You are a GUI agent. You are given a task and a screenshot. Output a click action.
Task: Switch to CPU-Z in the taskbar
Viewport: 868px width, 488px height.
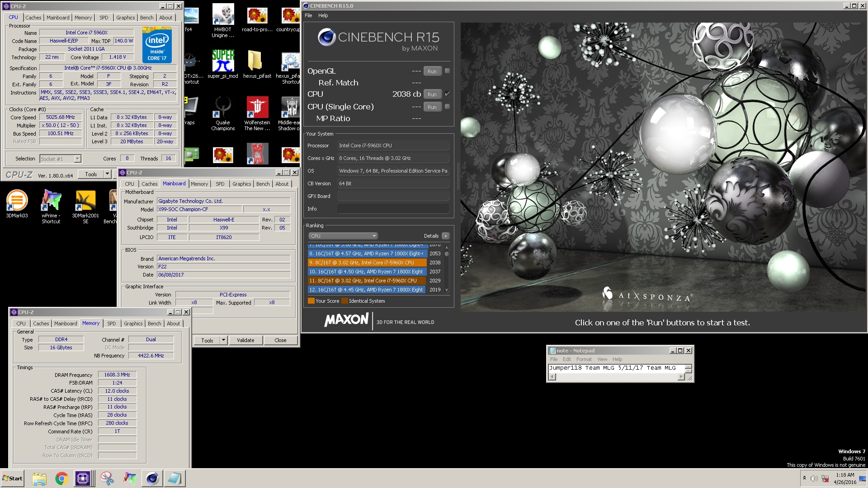point(83,479)
